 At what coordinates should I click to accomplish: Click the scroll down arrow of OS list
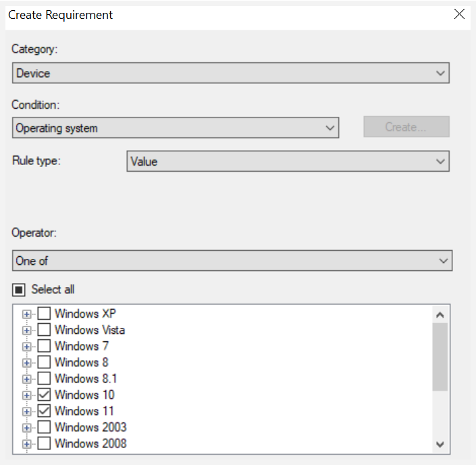(x=440, y=444)
